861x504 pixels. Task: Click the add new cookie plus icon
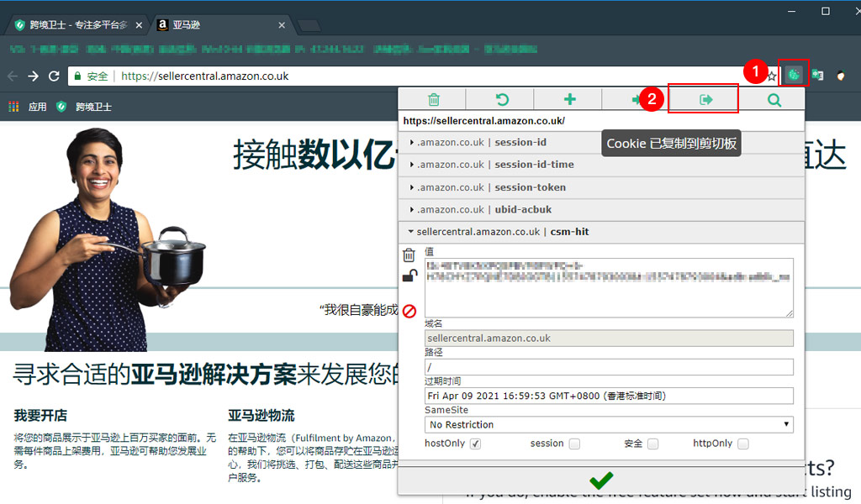point(570,99)
